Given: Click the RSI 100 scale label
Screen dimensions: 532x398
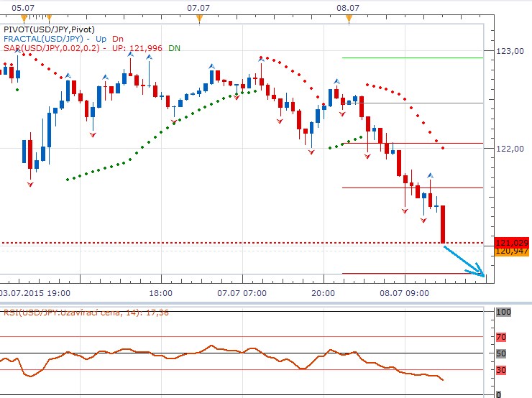Looking at the screenshot, I should tap(503, 313).
